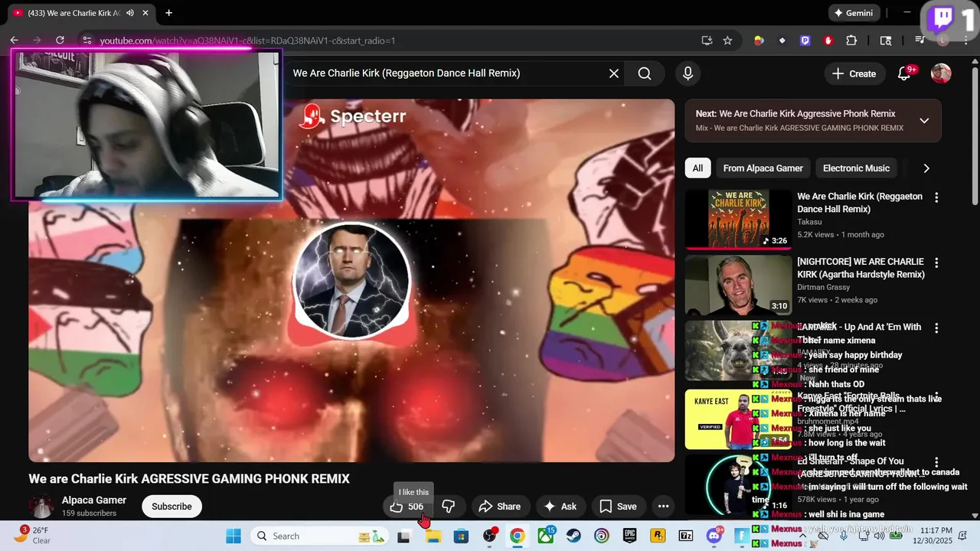Open Rockstar Games Launcher from the taskbar
The image size is (980, 551).
tap(658, 536)
